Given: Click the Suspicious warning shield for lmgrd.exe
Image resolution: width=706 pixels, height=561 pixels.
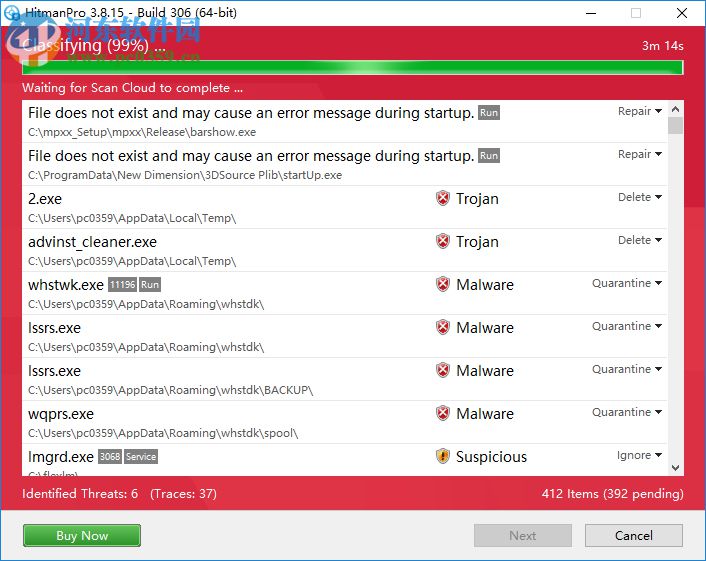Looking at the screenshot, I should coord(443,456).
